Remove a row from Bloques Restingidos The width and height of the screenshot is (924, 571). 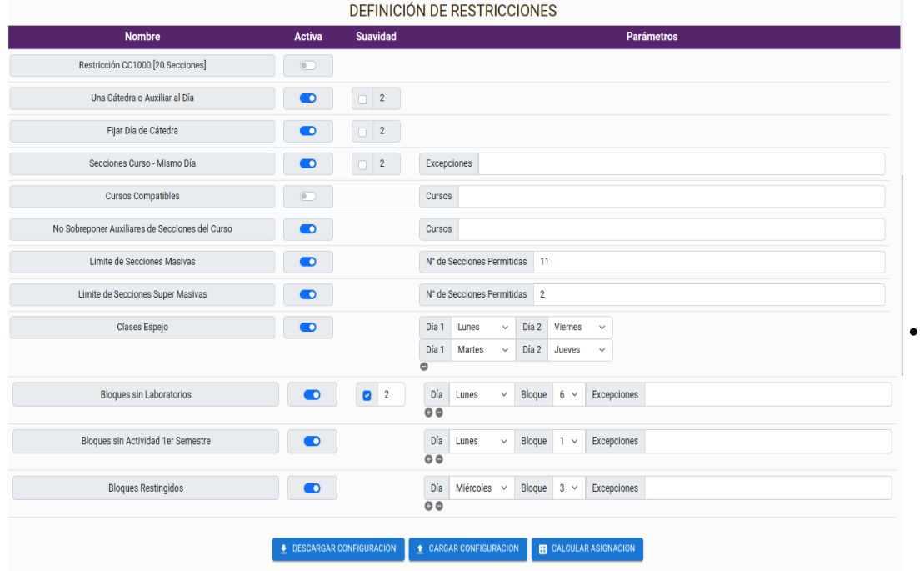[439, 505]
